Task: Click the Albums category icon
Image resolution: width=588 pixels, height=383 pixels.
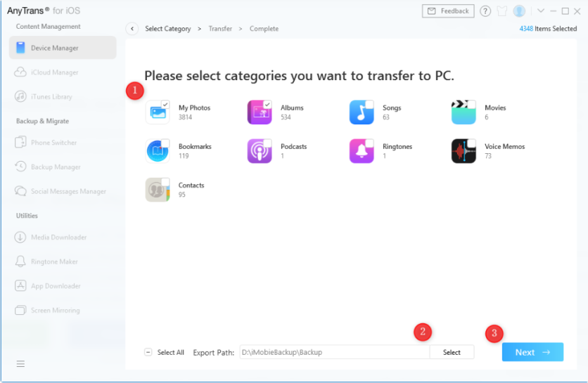Action: pos(260,112)
